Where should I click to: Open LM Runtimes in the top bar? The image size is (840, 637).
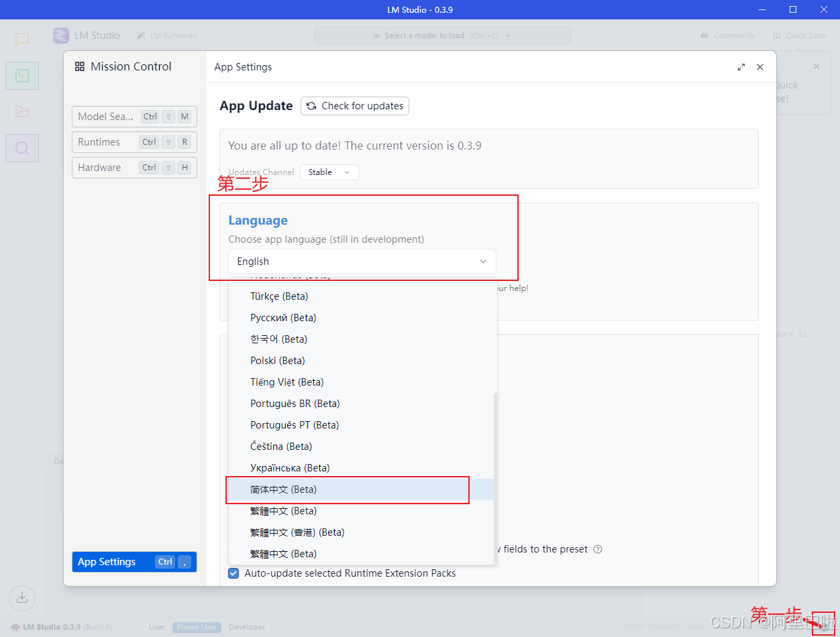pos(167,36)
